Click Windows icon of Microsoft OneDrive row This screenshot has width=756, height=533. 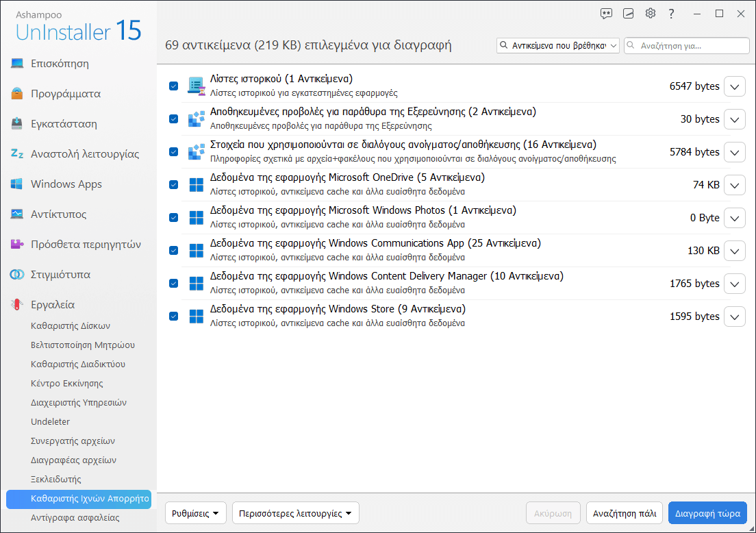(x=197, y=185)
